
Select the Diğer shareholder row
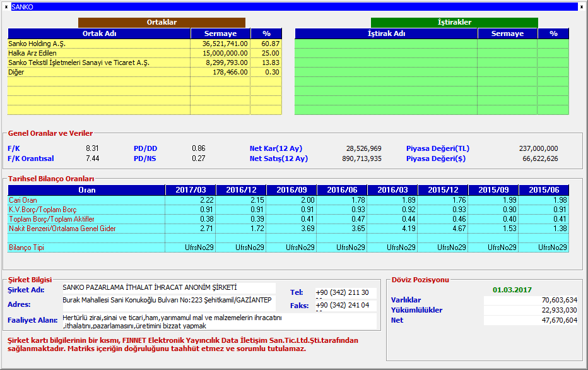click(144, 72)
